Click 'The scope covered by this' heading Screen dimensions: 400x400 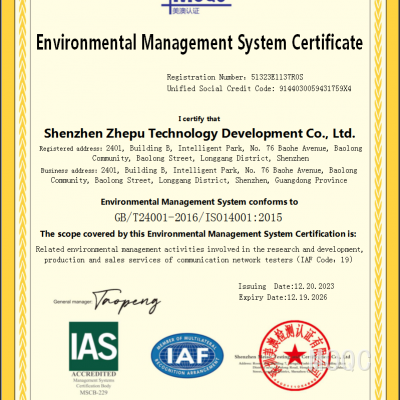[x=198, y=234]
